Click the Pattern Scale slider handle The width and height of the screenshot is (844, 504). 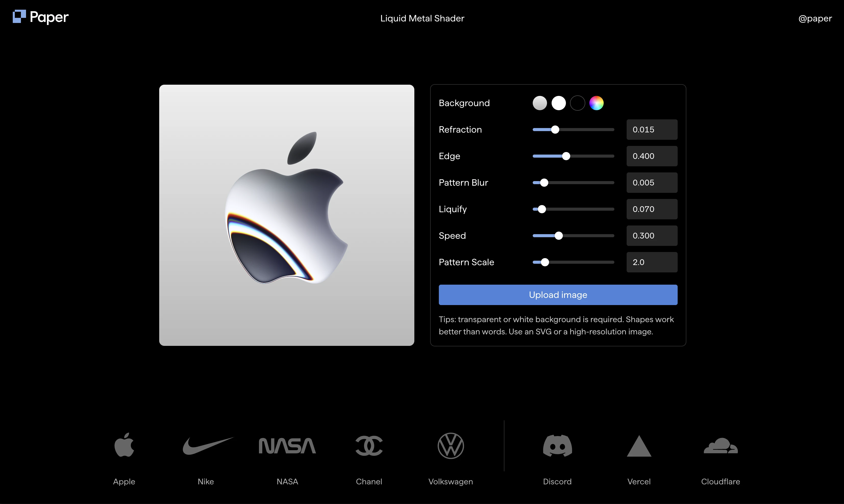(545, 262)
